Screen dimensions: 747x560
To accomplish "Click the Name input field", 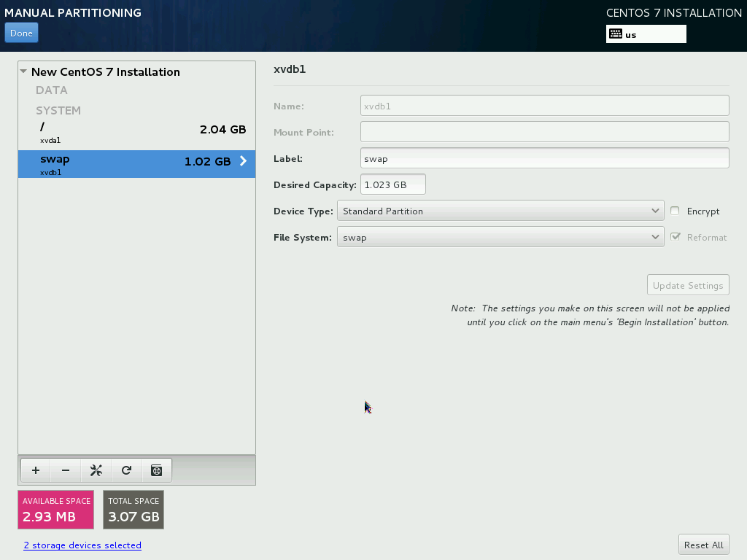I will pyautogui.click(x=544, y=106).
